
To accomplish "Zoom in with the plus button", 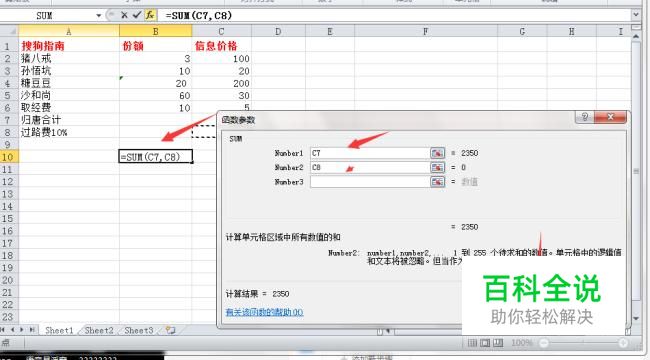I will [x=623, y=343].
